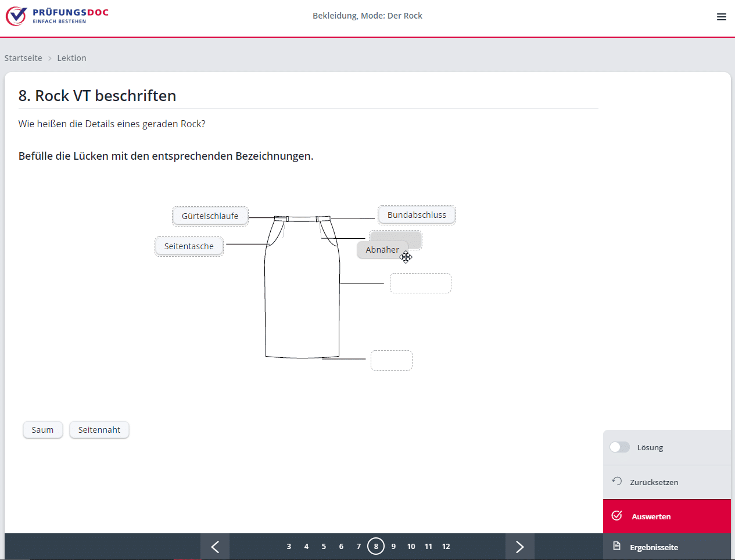Jump to question 3
This screenshot has width=735, height=560.
(x=289, y=547)
